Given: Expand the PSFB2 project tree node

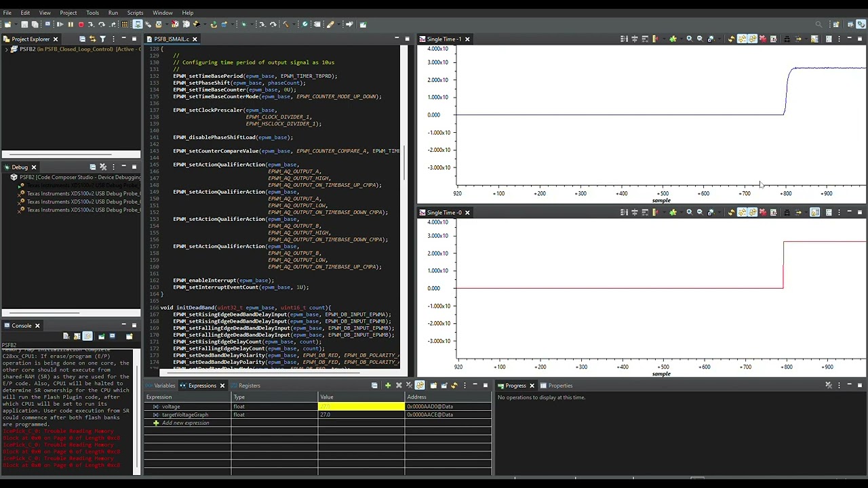Looking at the screenshot, I should [6, 49].
